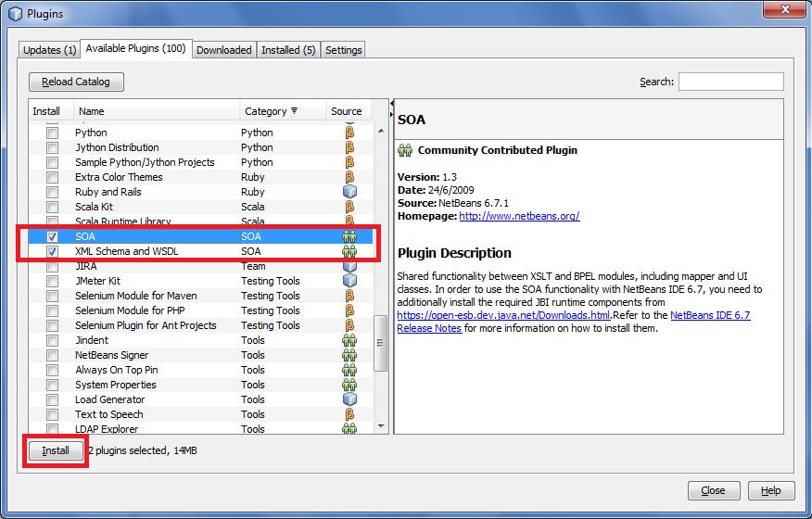812x519 pixels.
Task: Select the Load Generator row
Action: (201, 399)
